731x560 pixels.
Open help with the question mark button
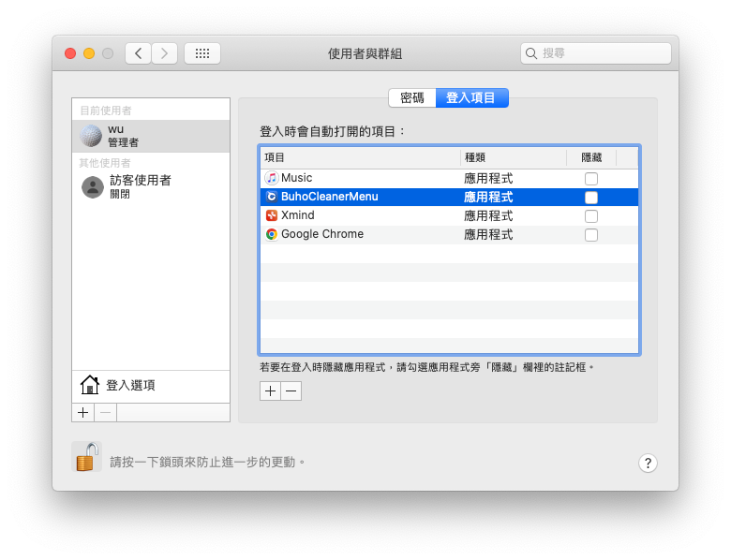(648, 464)
